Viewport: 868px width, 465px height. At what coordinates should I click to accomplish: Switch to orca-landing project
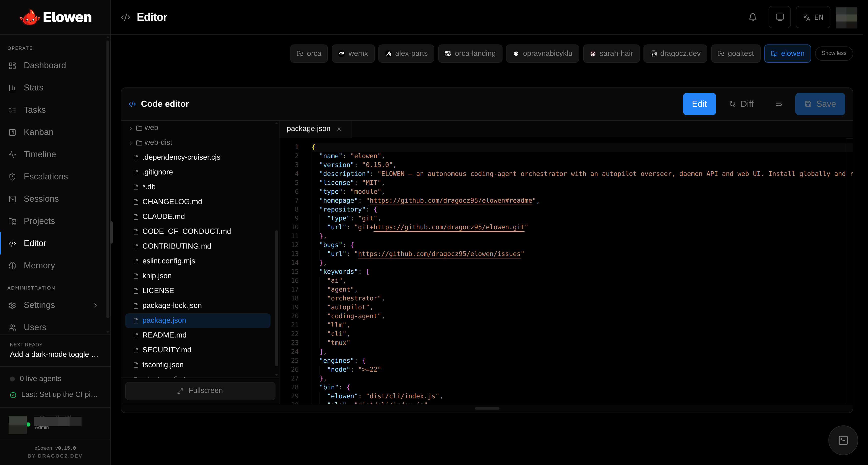point(470,54)
